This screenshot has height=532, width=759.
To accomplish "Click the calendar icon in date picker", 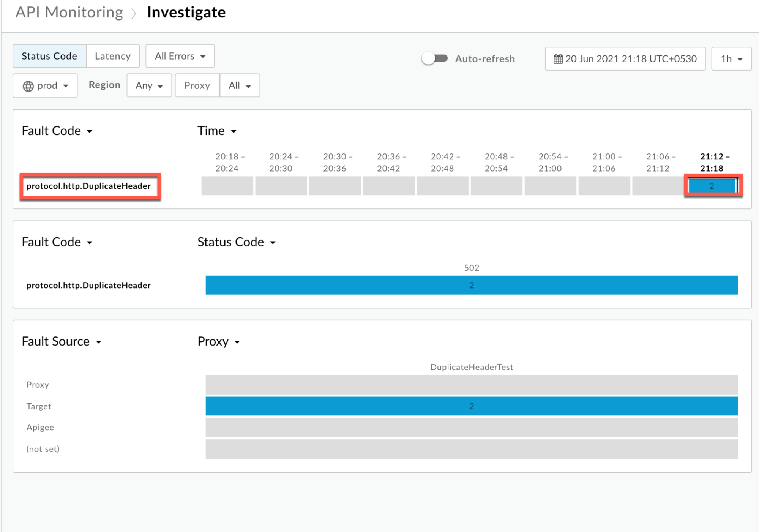I will [x=558, y=59].
